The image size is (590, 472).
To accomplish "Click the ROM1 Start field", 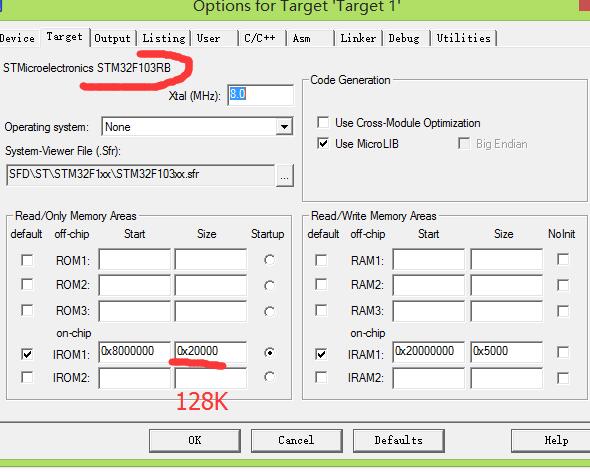I will coord(134,259).
